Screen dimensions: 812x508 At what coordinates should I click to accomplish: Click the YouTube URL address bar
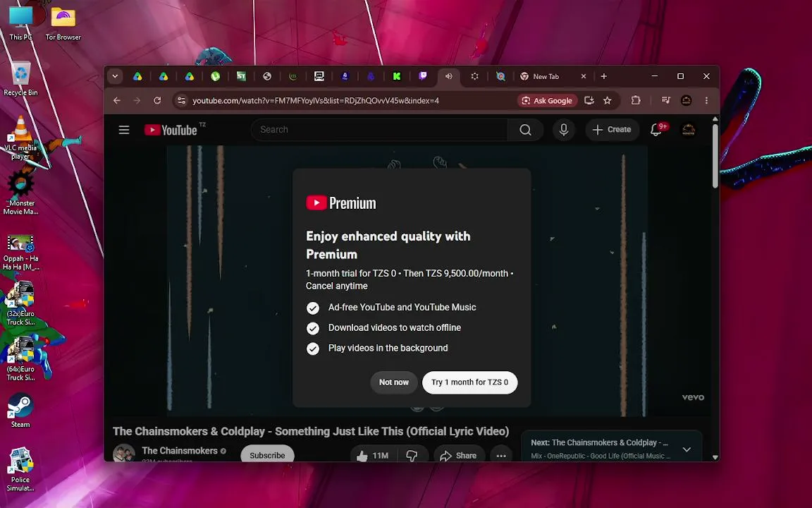pos(316,101)
